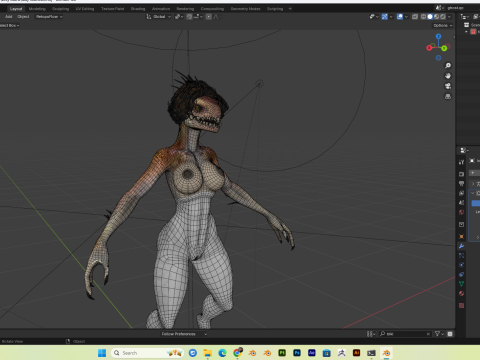
Task: Open the Tool properties tab
Action: coord(461,162)
